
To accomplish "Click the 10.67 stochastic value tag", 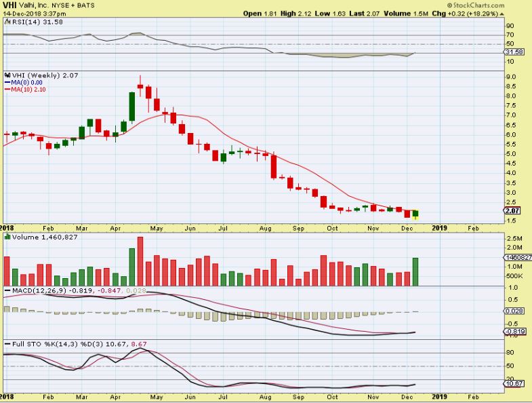I will coord(514,383).
